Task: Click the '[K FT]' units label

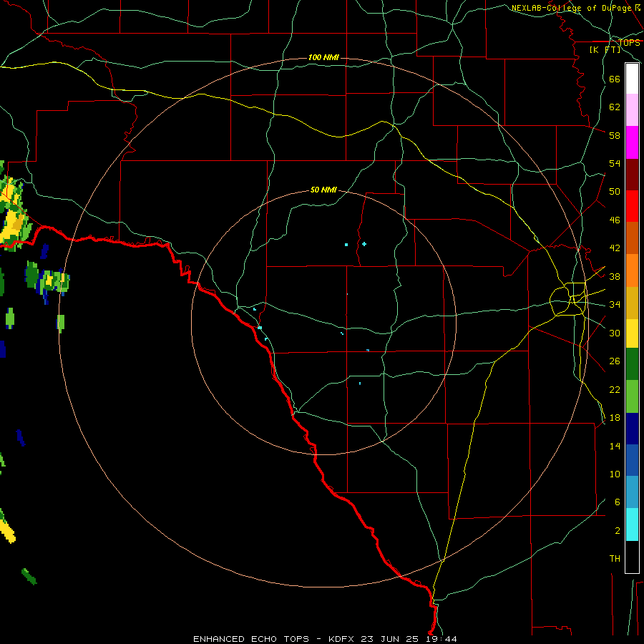Action: point(605,49)
